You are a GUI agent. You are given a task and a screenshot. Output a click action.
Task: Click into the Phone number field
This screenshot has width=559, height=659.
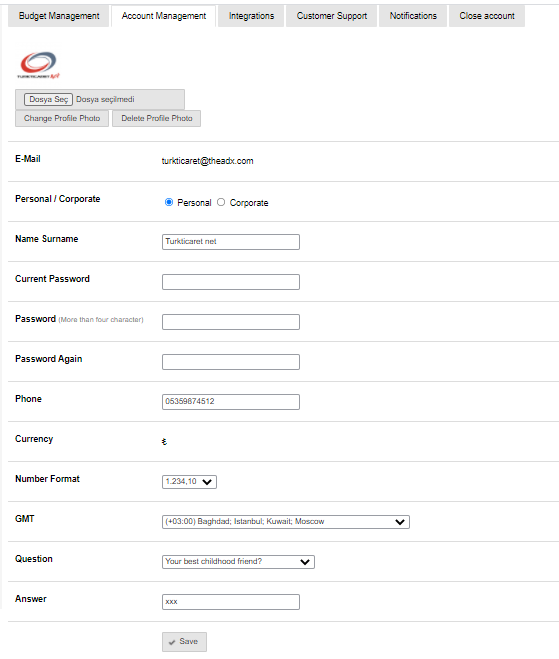[x=231, y=401]
